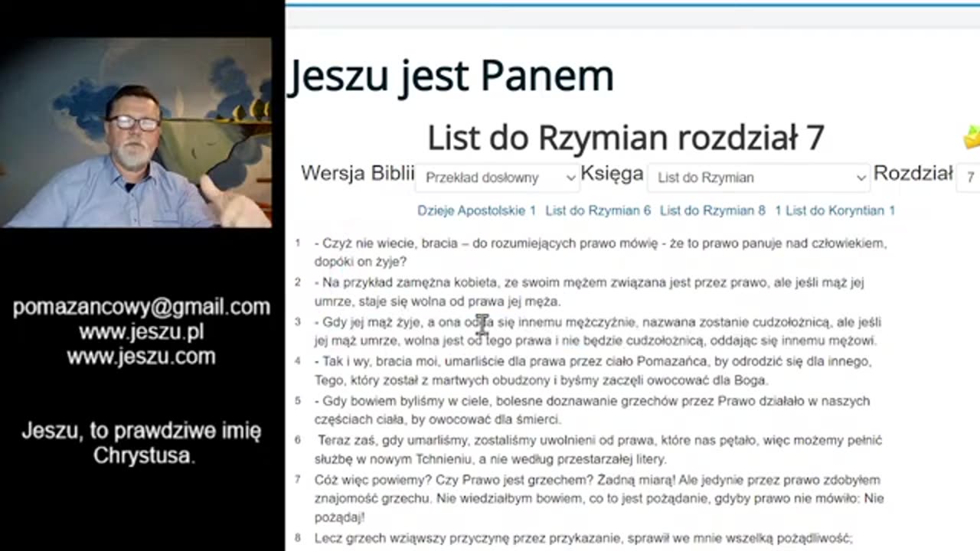Screen dimensions: 980x551
Task: Click verse text starting 'Gdy bowiem byliśmy w ciele'
Action: click(x=592, y=410)
